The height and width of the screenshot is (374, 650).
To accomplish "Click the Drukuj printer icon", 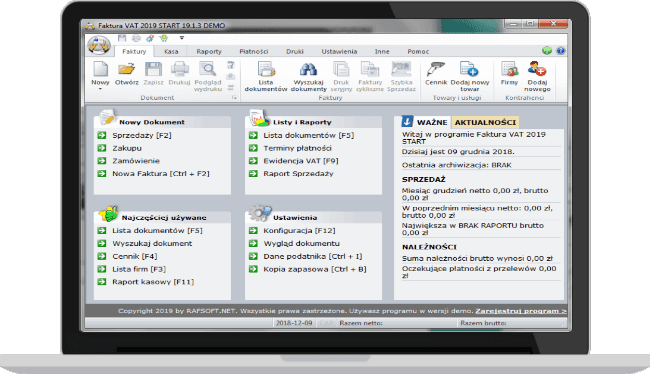I will 179,69.
